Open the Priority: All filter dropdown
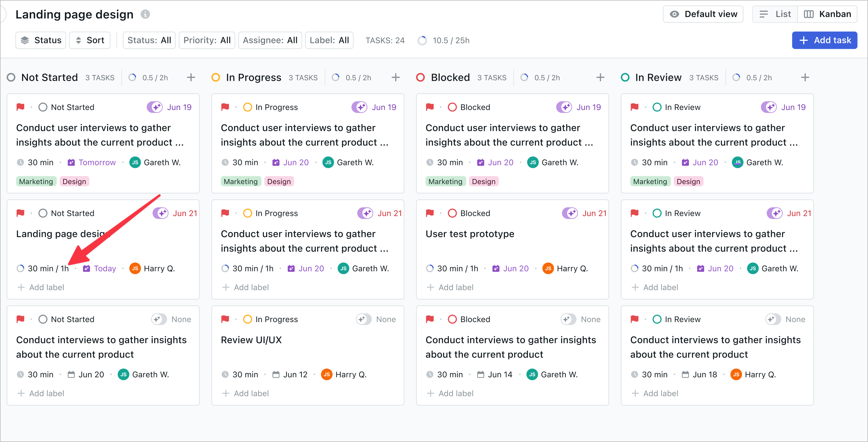 (x=207, y=41)
